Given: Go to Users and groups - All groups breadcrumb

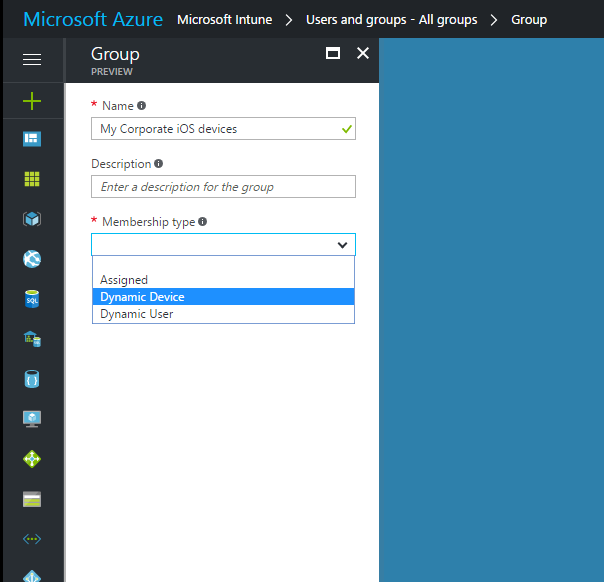Looking at the screenshot, I should click(x=392, y=20).
